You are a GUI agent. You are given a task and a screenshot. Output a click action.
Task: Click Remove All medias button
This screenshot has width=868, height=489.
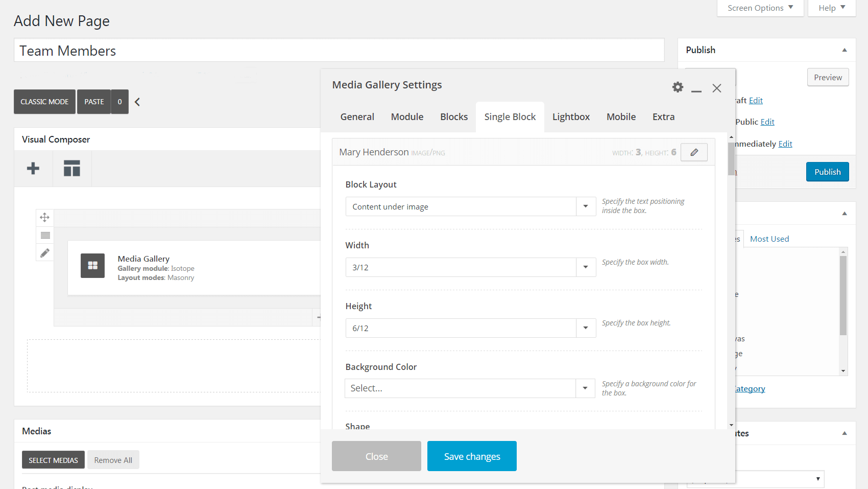(x=113, y=460)
